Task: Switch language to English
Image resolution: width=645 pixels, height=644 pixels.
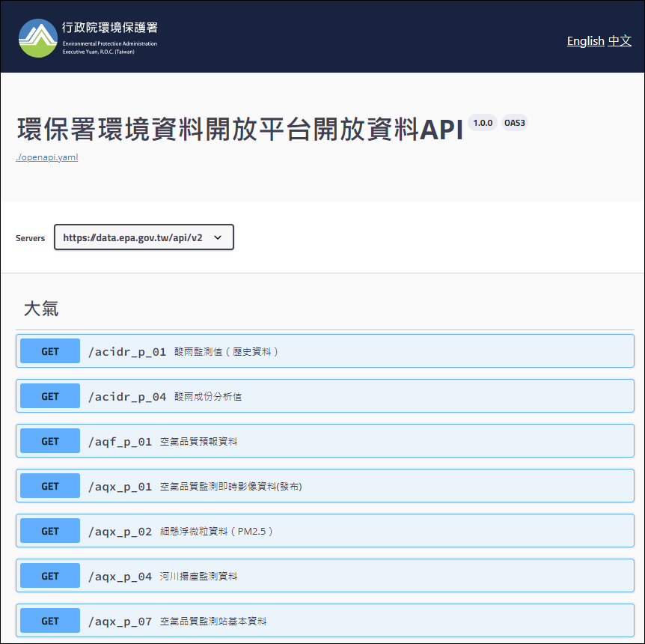Action: 585,40
